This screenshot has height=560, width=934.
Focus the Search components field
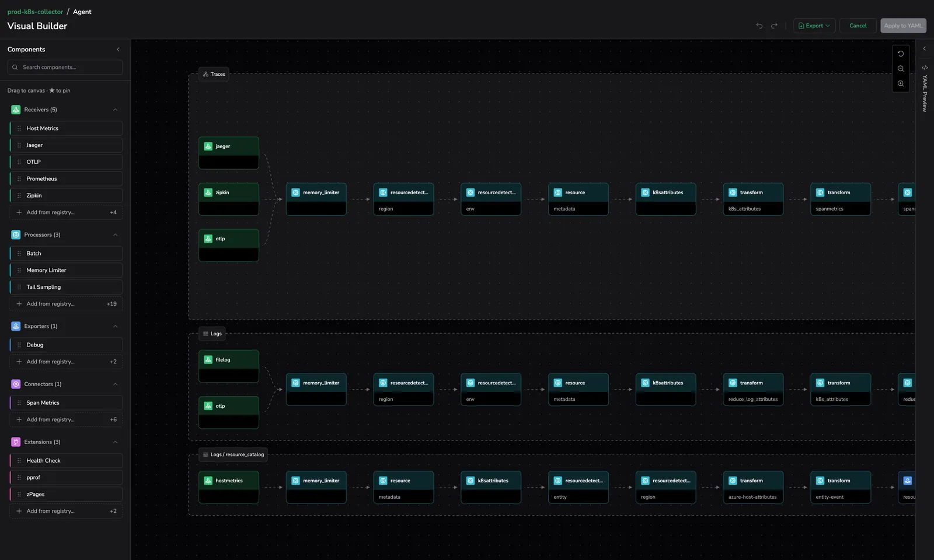tap(65, 67)
